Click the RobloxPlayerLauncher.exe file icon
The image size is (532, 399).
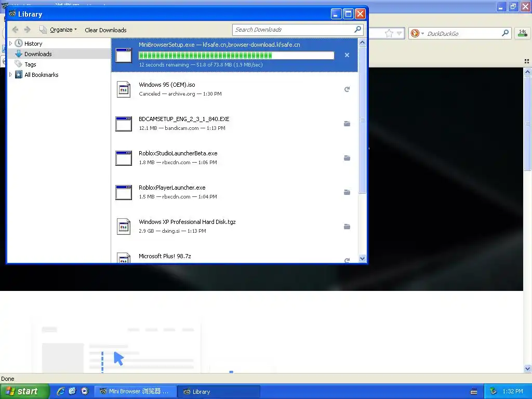(124, 192)
